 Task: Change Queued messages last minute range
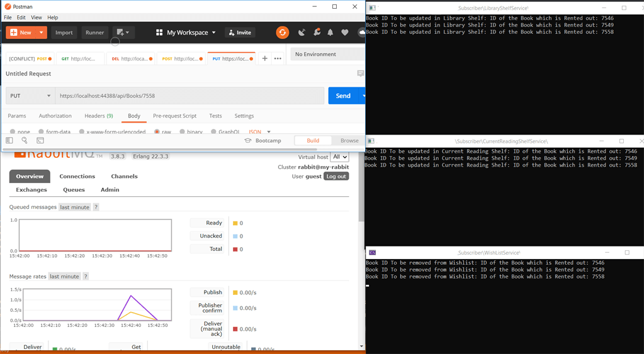pos(74,207)
